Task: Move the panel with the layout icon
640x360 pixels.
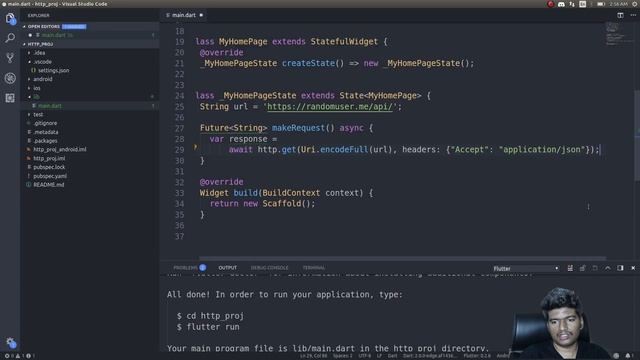Action: [x=620, y=268]
